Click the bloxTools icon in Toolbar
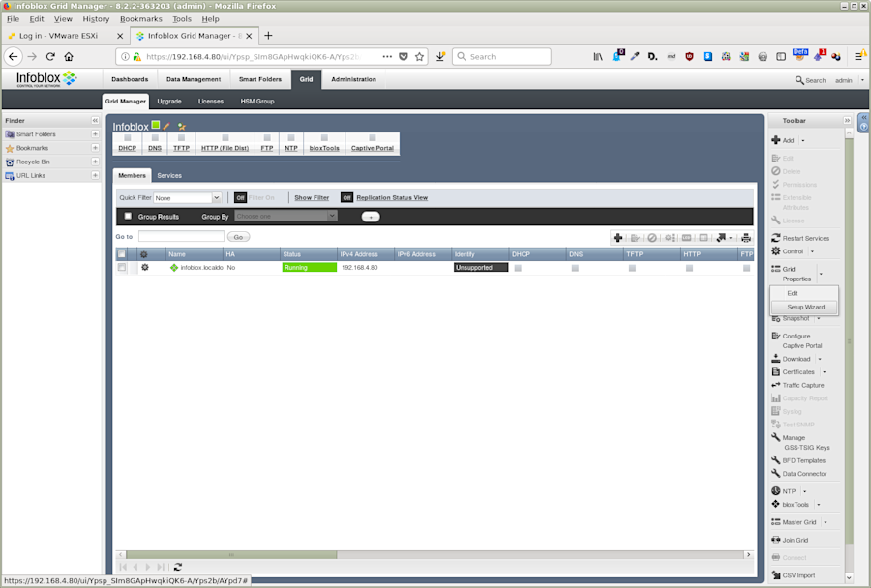Image resolution: width=871 pixels, height=588 pixels. tap(775, 504)
